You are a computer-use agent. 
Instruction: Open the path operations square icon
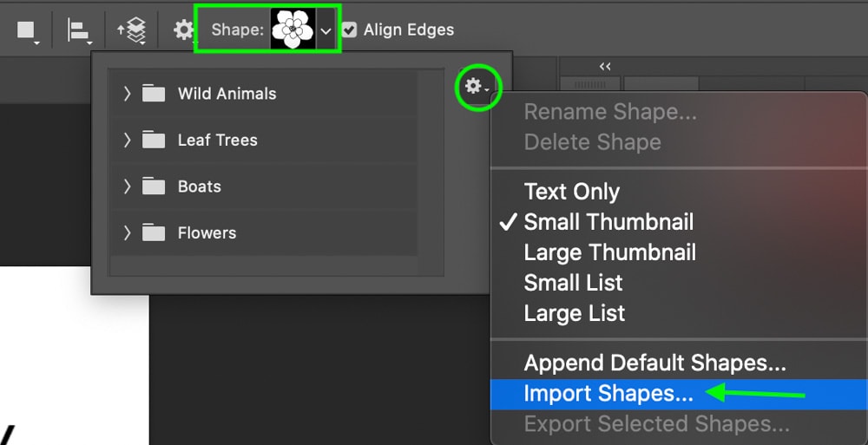27,30
